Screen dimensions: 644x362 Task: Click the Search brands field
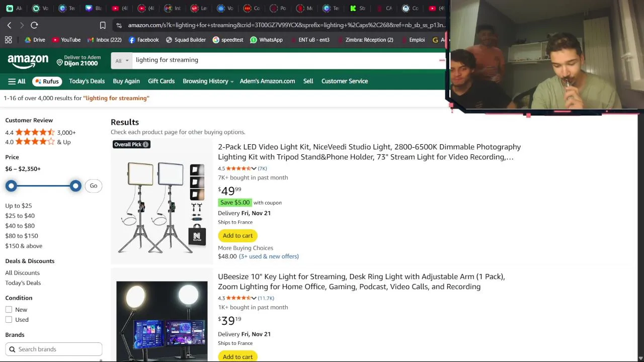(54, 349)
